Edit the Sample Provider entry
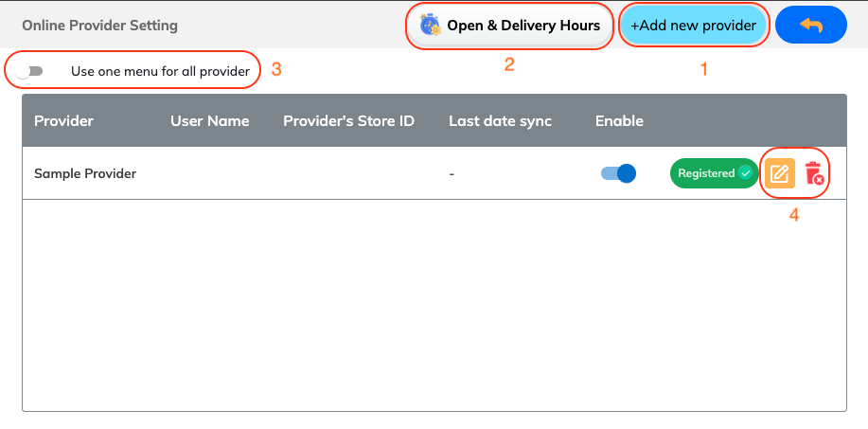868x429 pixels. coord(779,173)
